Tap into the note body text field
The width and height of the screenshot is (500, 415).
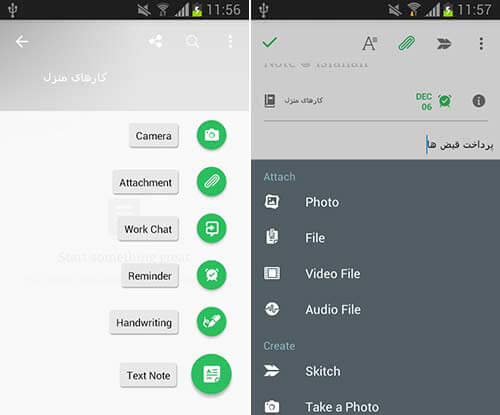(x=376, y=144)
